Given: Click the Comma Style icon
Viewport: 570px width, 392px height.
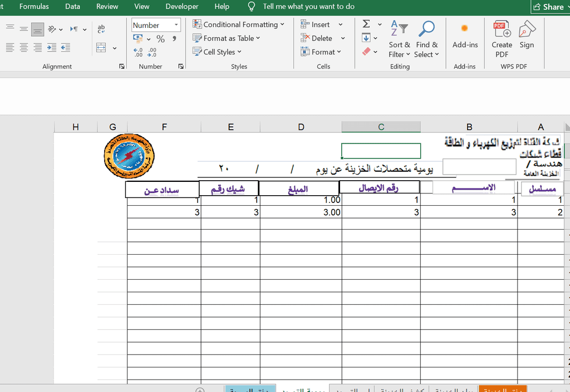Looking at the screenshot, I should tap(175, 39).
